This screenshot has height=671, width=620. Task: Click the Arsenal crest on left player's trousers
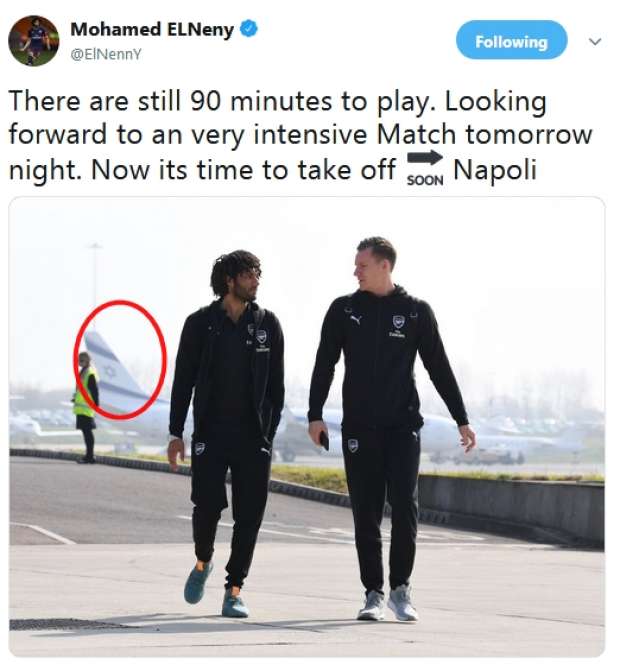tap(200, 448)
